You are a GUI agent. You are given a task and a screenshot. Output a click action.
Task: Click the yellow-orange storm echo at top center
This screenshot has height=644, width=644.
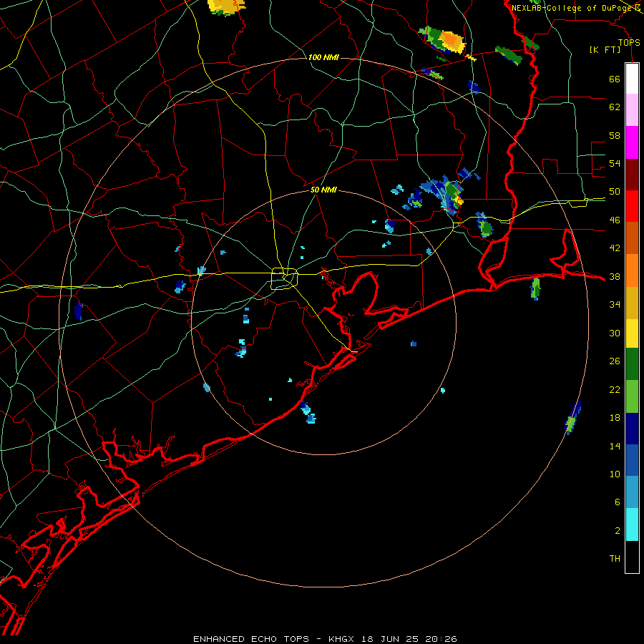(226, 6)
